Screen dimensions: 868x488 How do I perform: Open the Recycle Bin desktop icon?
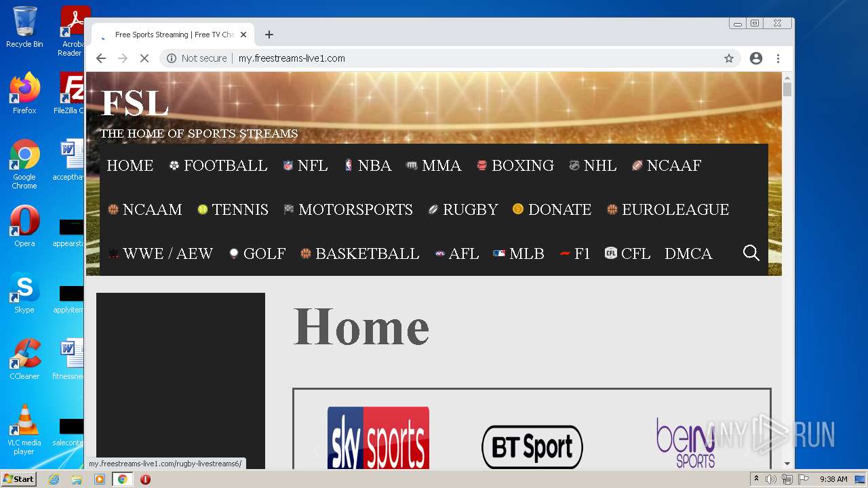(24, 27)
